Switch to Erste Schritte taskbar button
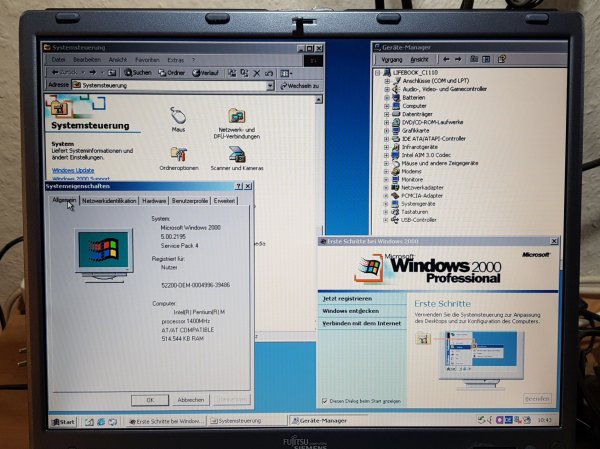 (x=166, y=421)
